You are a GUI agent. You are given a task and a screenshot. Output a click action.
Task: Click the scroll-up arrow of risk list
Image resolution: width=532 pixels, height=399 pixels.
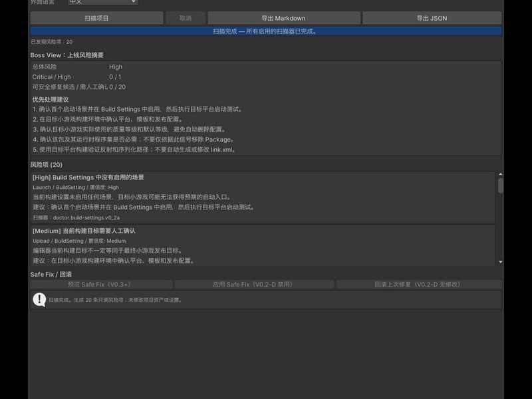[x=501, y=174]
